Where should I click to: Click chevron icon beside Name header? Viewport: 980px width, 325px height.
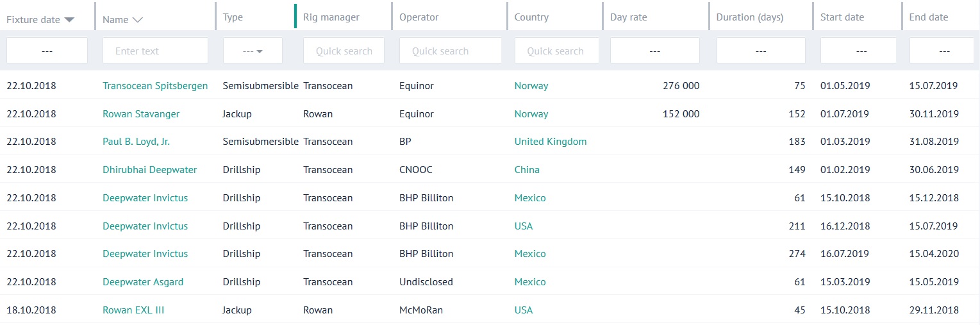tap(137, 20)
